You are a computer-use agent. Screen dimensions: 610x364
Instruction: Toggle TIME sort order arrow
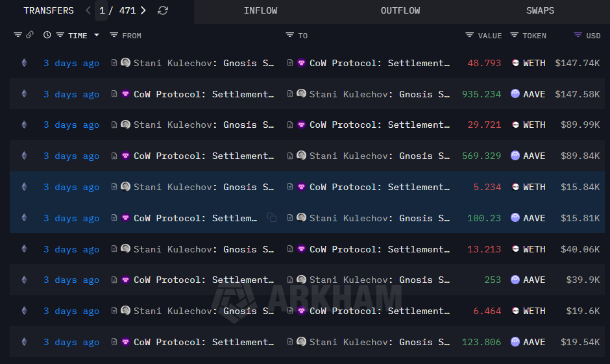(97, 35)
